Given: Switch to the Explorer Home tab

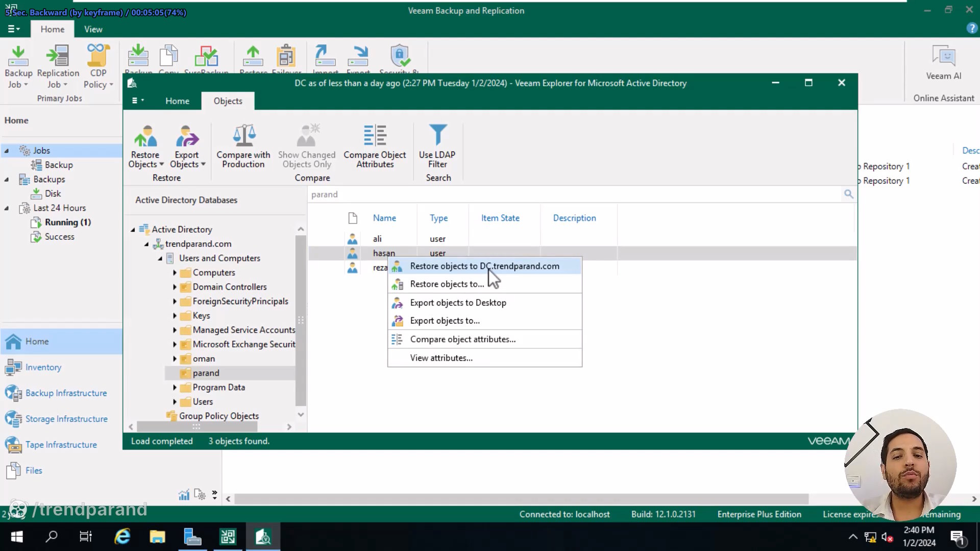Looking at the screenshot, I should 177,101.
